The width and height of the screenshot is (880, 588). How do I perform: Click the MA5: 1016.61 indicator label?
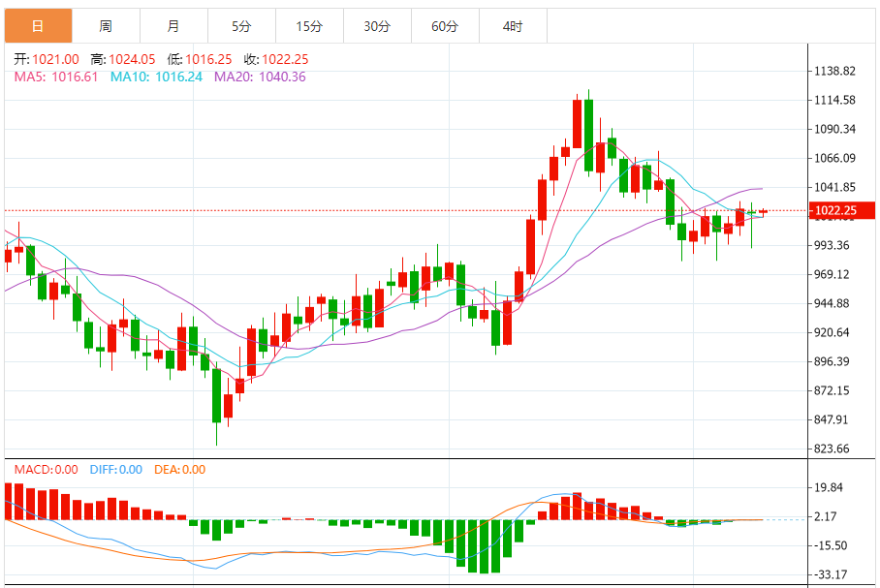pos(56,77)
